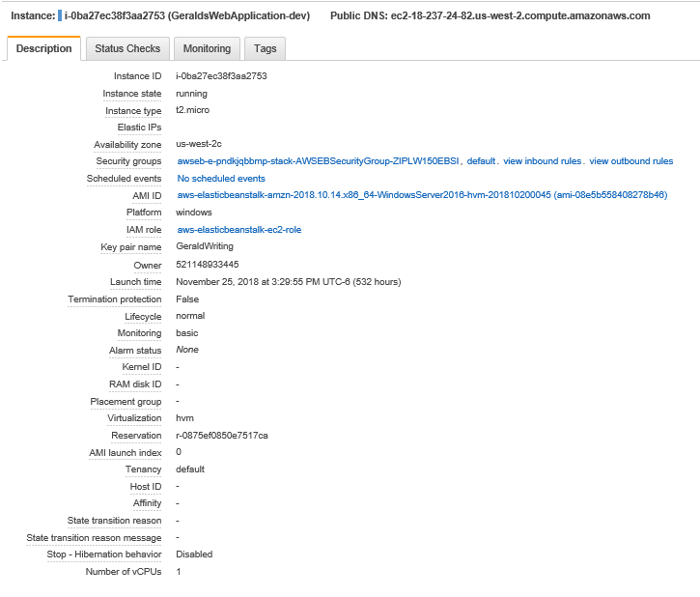Click view inbound rules link
700x597 pixels.
coord(542,161)
